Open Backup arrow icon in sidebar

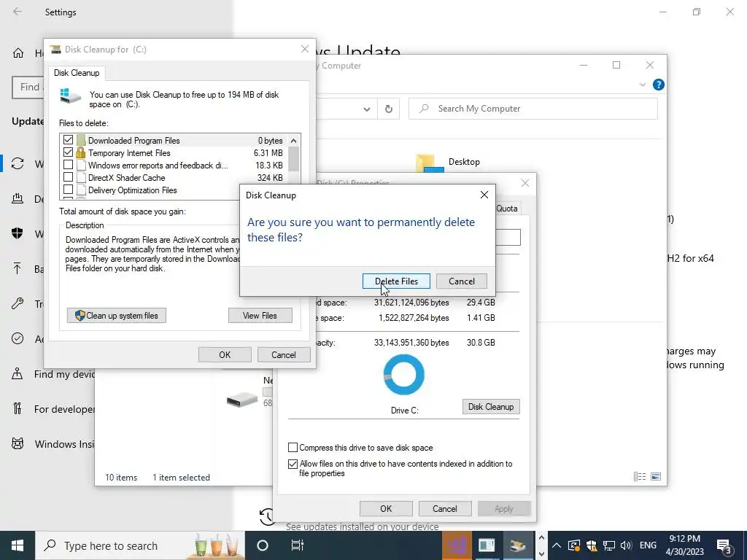tap(18, 268)
